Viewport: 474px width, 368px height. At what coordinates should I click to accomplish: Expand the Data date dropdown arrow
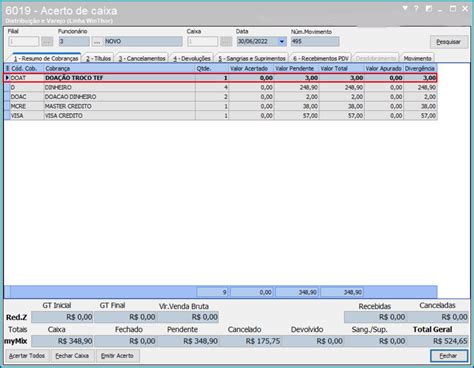click(282, 42)
